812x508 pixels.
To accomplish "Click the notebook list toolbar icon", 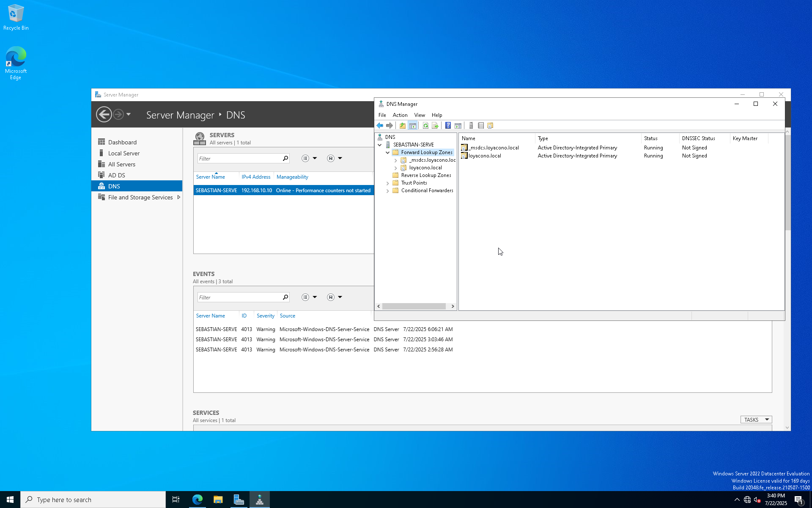I will click(x=481, y=125).
